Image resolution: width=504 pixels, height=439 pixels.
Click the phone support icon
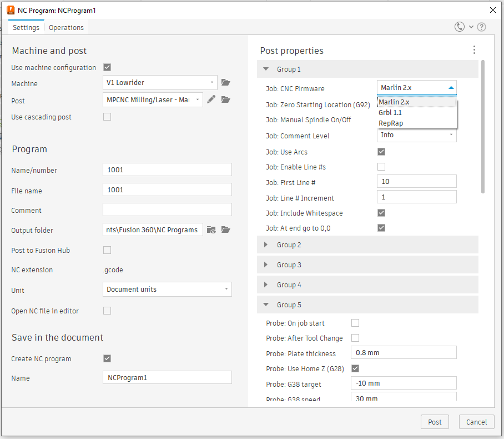click(460, 27)
